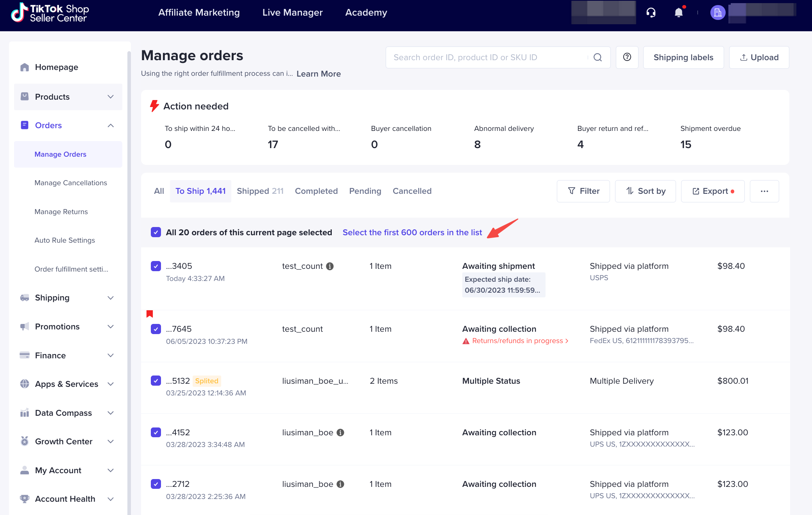
Task: Switch to the Cancelled tab
Action: click(412, 191)
